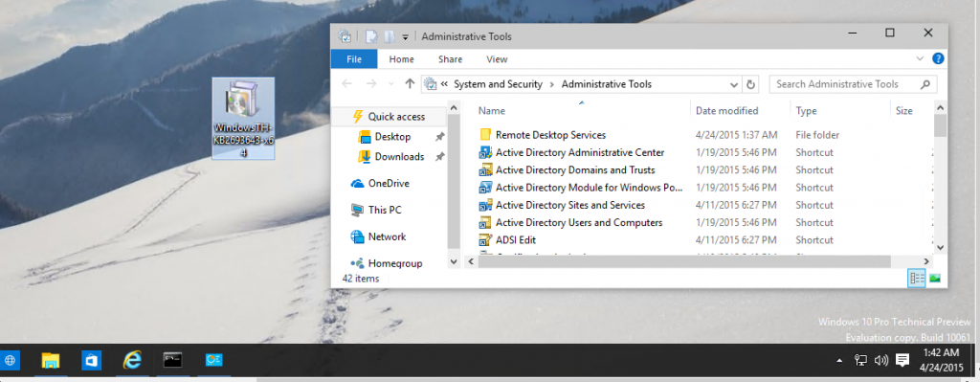Screen dimensions: 980x382
Task: Switch to the View ribbon tab
Action: click(x=497, y=59)
